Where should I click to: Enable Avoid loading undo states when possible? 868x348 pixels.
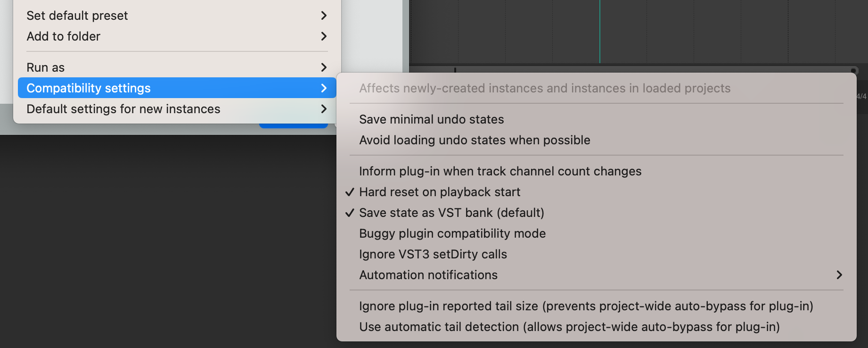point(475,140)
